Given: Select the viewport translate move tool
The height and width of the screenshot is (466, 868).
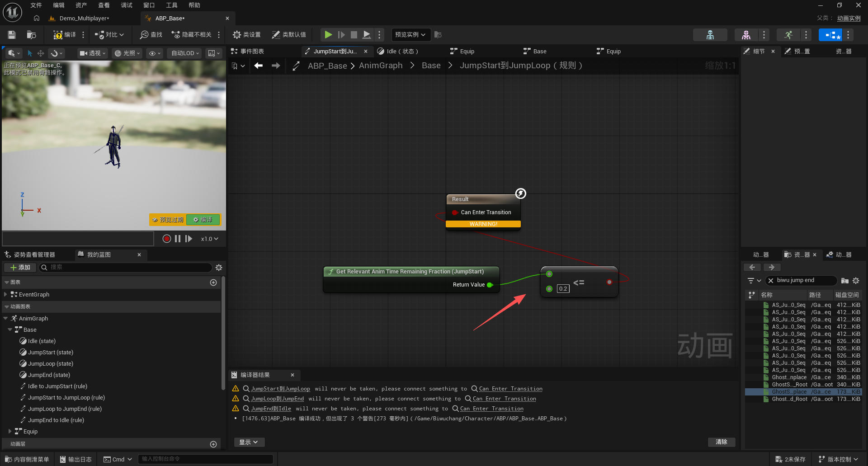Looking at the screenshot, I should click(x=41, y=53).
